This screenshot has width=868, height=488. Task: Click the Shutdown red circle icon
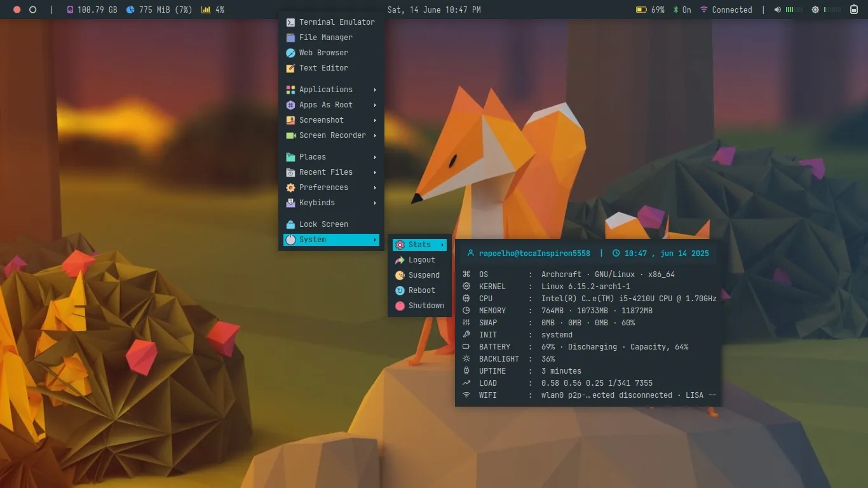pyautogui.click(x=400, y=306)
